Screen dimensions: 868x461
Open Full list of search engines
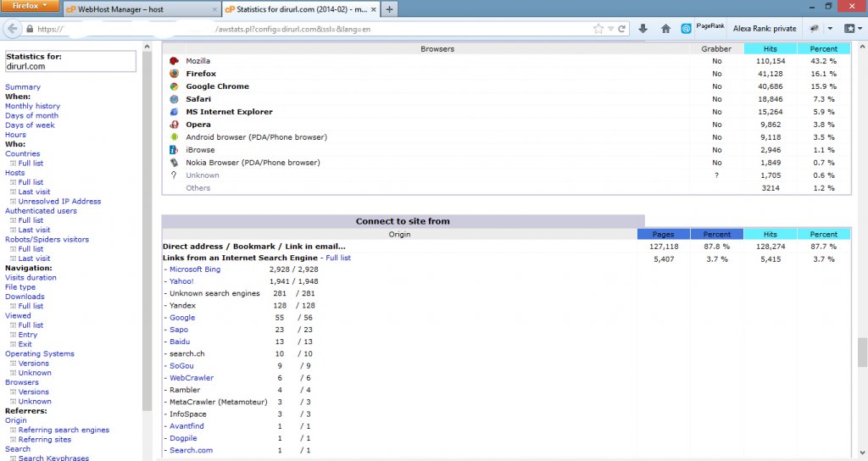338,258
